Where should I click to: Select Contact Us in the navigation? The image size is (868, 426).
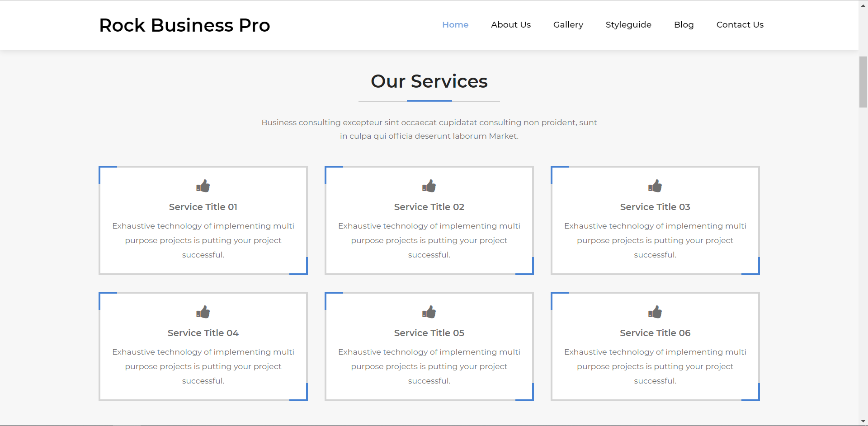pyautogui.click(x=740, y=25)
